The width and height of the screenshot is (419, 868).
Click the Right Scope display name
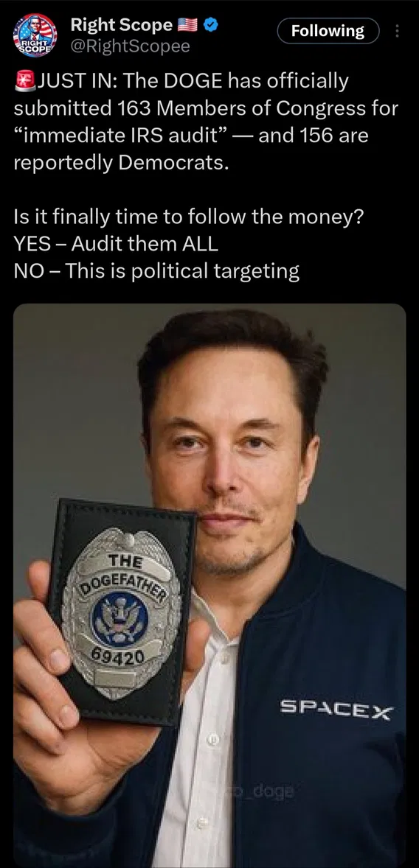coord(122,25)
